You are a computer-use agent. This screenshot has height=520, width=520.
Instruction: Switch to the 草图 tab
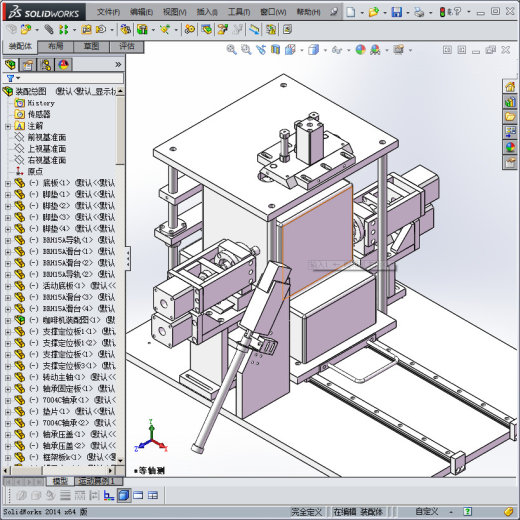91,46
